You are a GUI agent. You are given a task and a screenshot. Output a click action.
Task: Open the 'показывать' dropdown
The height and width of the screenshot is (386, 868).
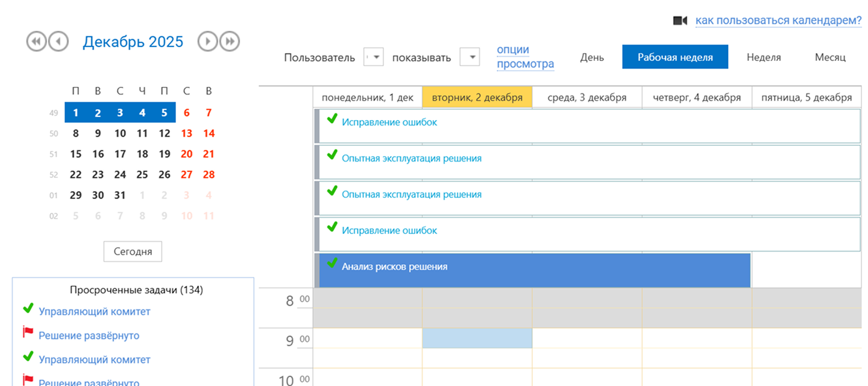pos(470,57)
